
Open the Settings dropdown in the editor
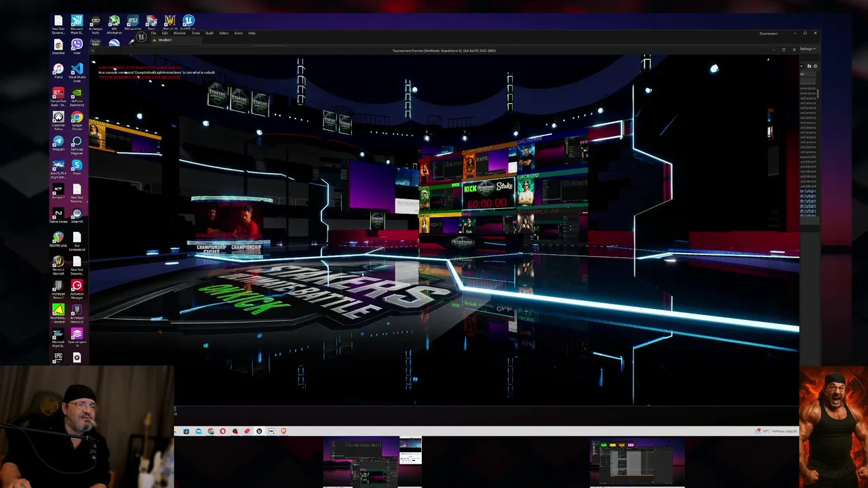tap(807, 49)
